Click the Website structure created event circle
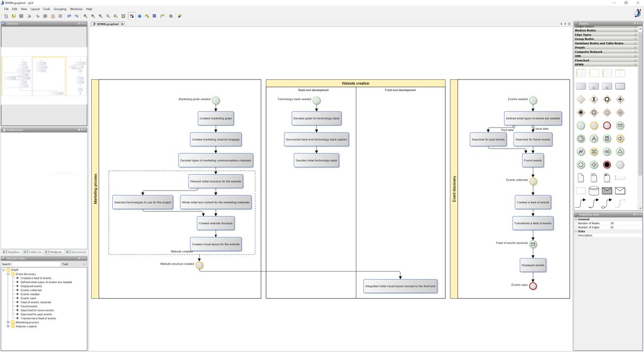Viewport: 644px width, 352px height. tap(200, 265)
